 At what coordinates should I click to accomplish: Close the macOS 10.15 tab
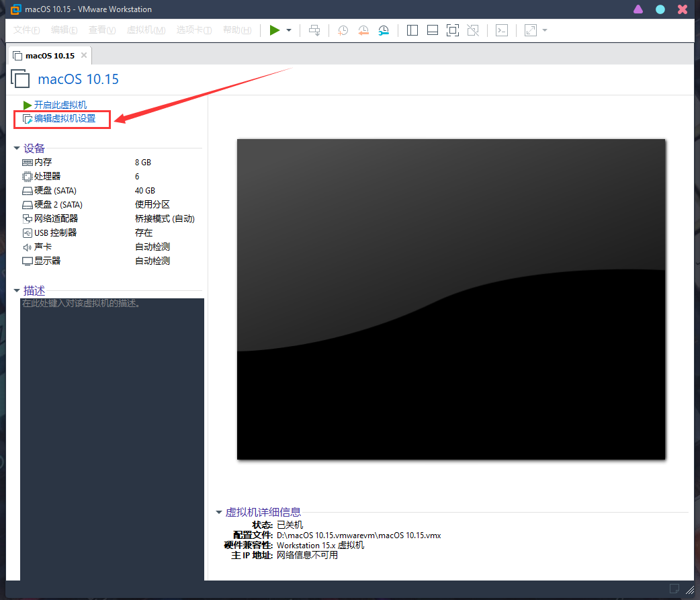pos(84,55)
